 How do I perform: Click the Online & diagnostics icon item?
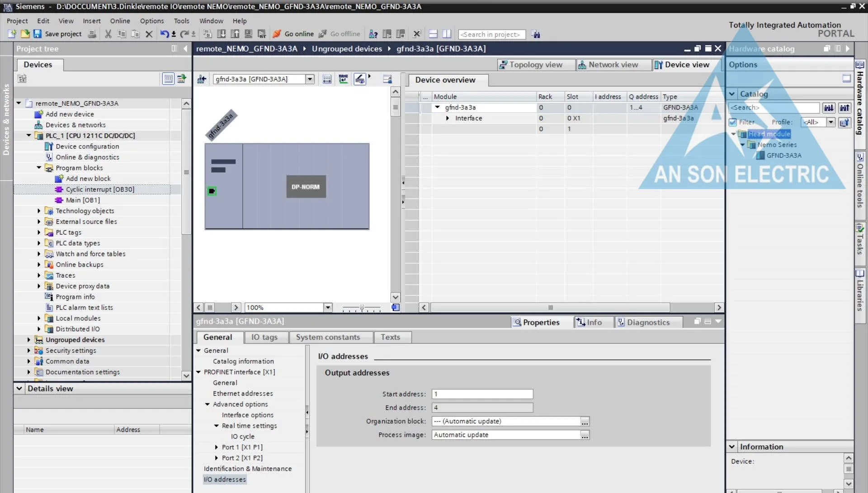49,157
